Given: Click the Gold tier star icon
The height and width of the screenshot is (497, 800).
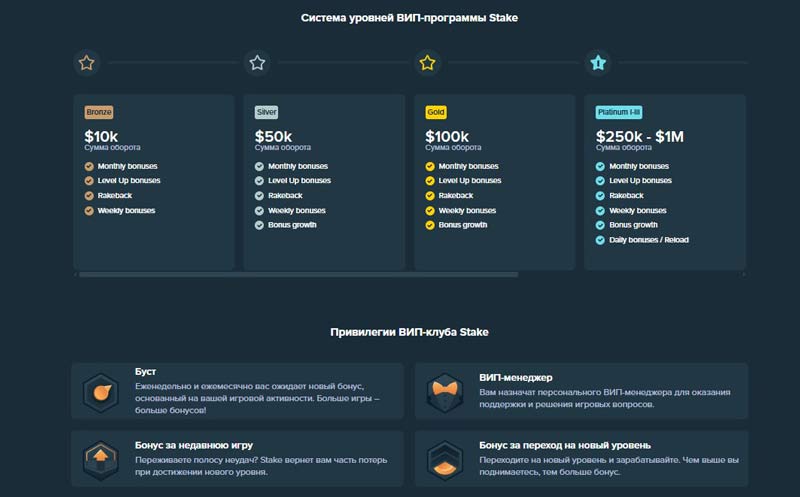Looking at the screenshot, I should pyautogui.click(x=427, y=63).
